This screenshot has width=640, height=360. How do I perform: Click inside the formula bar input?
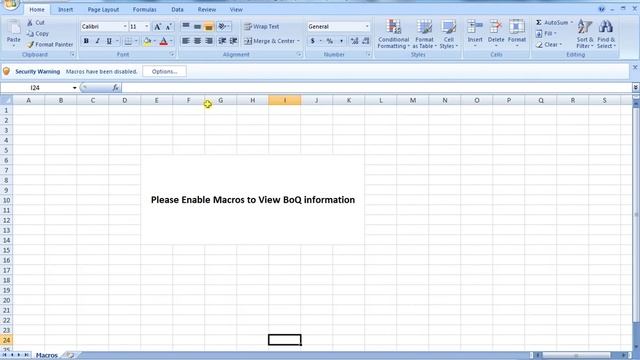[376, 88]
